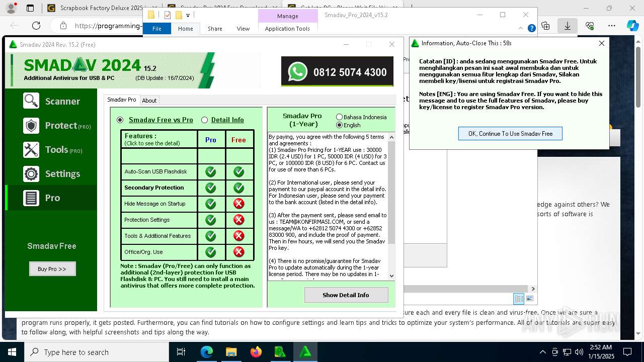Open the Pro section in Smadav sidebar
The width and height of the screenshot is (644, 362).
[51, 198]
